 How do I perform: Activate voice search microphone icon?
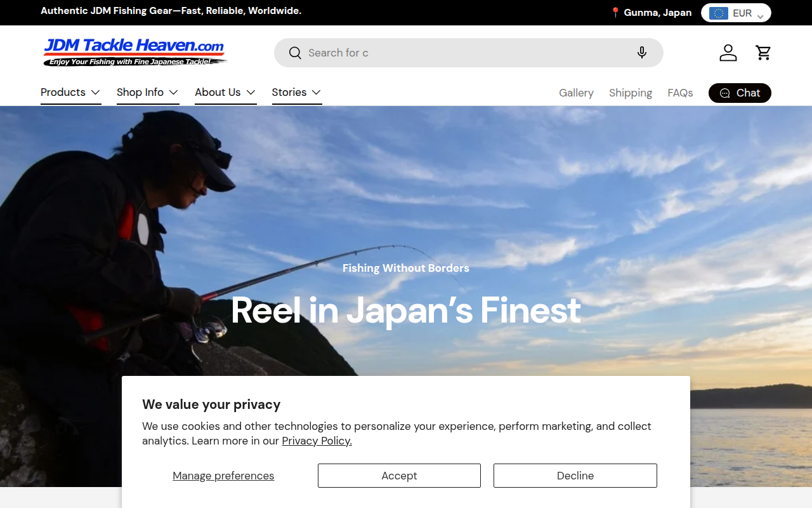coord(642,53)
